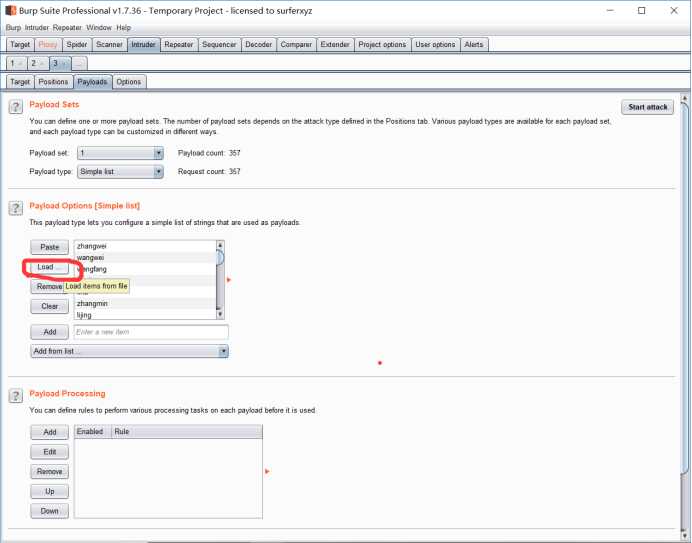Click the Enabled column header

coord(92,432)
